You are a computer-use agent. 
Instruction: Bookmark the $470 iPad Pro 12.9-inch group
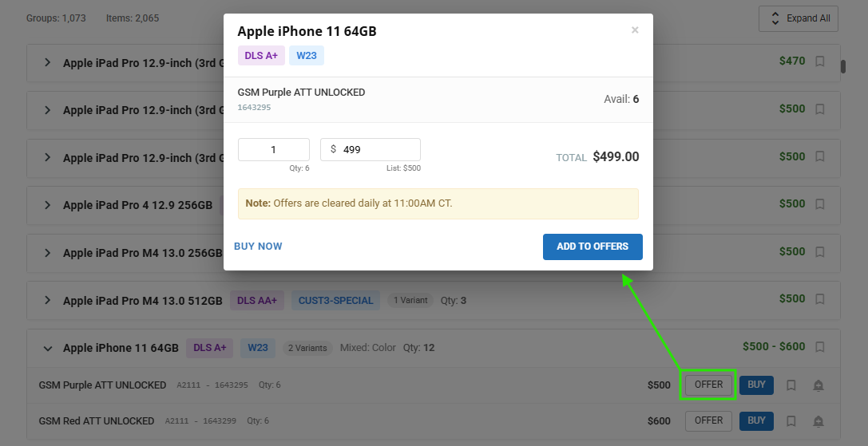coord(820,61)
